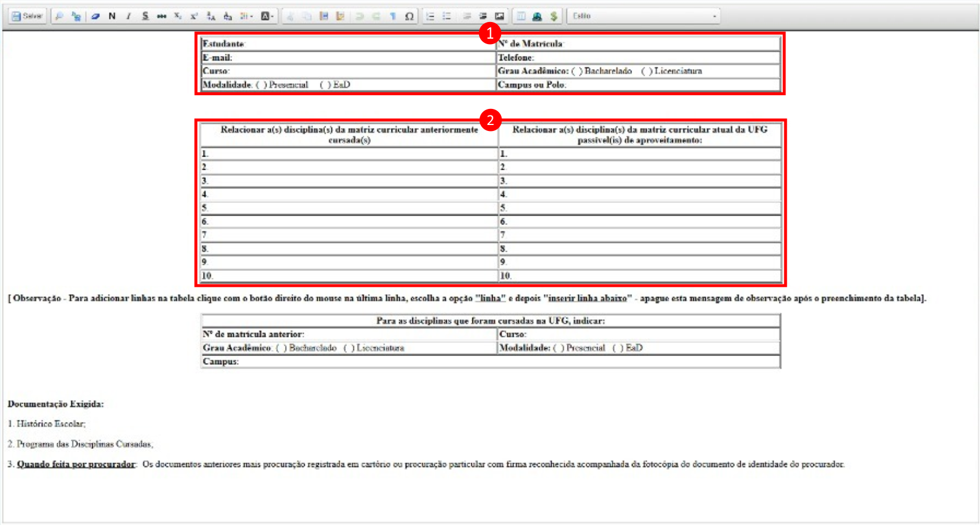Click row 8 under current UFG curriculum disciplines
This screenshot has height=525, width=980.
(x=640, y=248)
